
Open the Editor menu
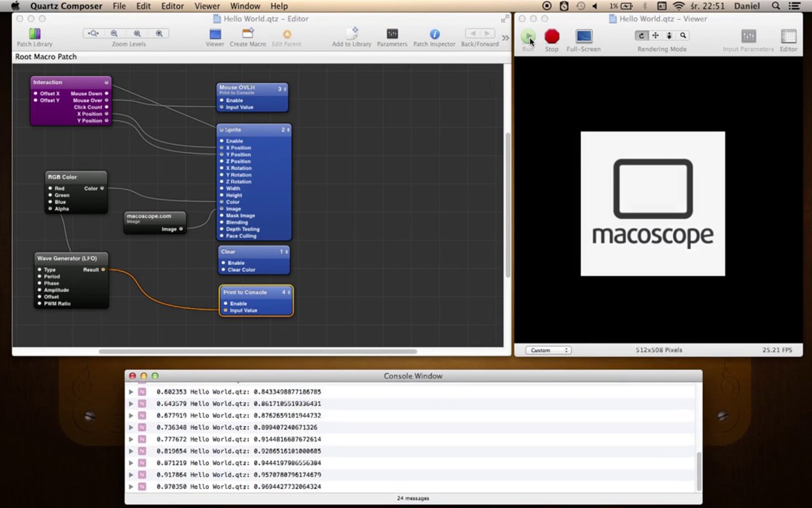pyautogui.click(x=172, y=6)
